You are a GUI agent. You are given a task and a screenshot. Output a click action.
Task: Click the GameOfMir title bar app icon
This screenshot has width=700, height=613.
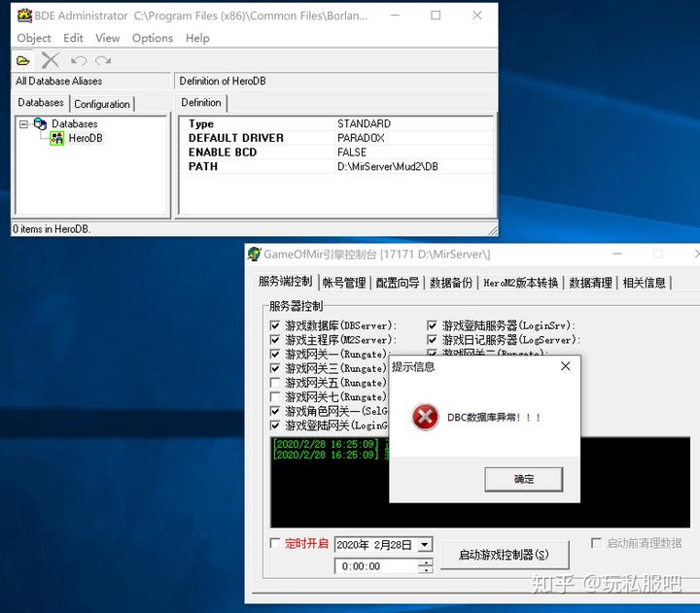click(254, 254)
